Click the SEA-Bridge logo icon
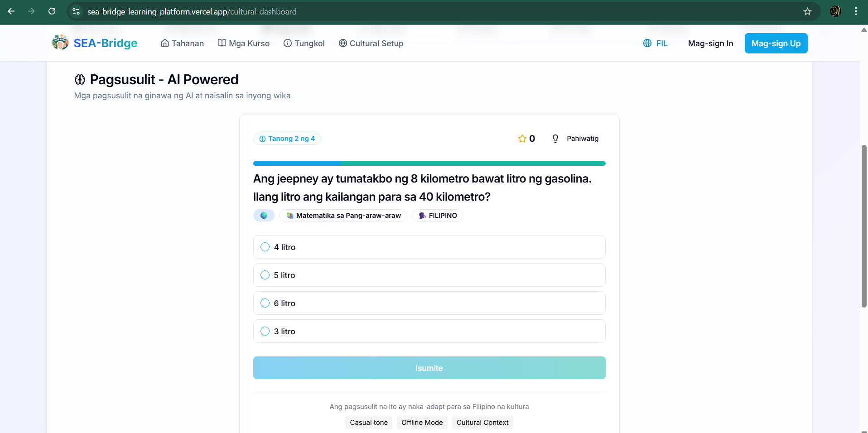 pyautogui.click(x=60, y=43)
